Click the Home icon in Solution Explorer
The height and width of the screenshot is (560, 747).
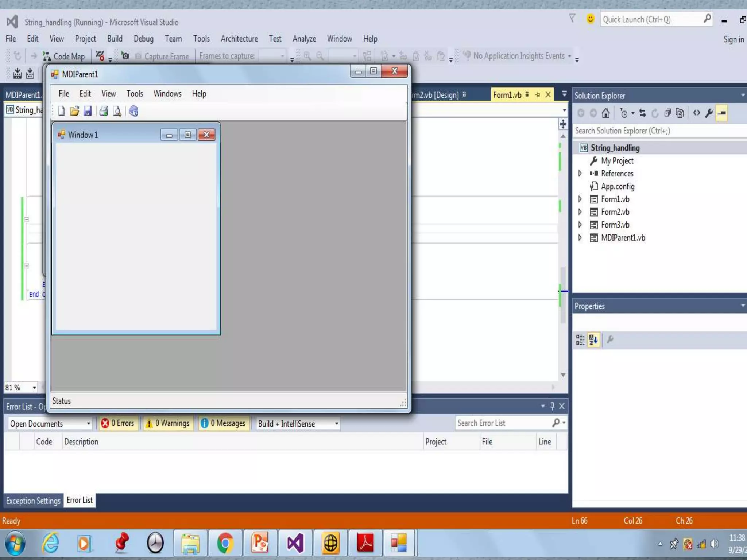click(605, 113)
